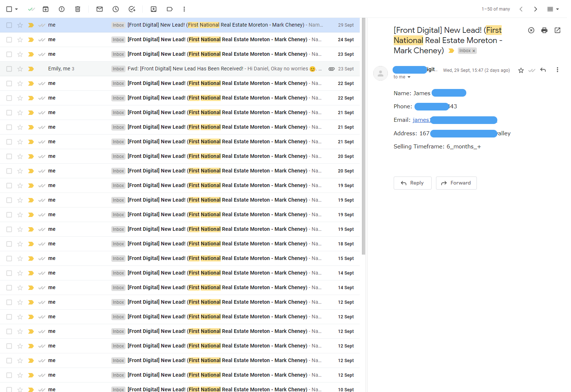
Task: Star the 24 Sept email in the list
Action: pos(20,40)
